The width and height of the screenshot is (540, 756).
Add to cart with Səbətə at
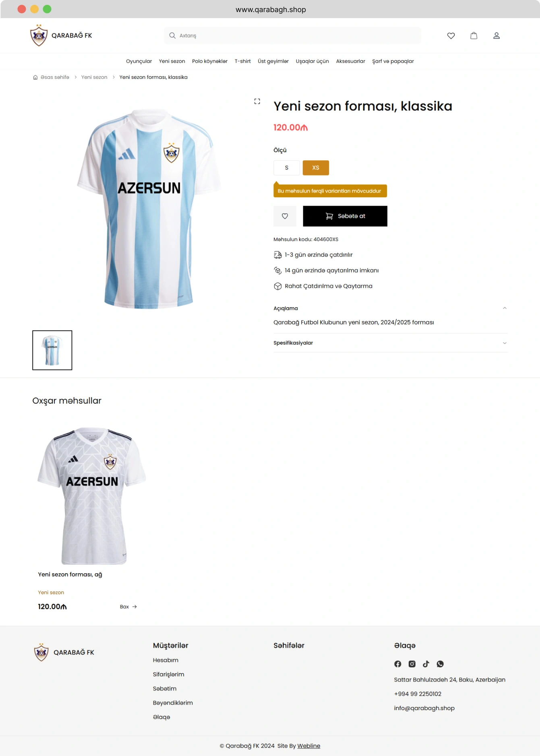tap(345, 216)
